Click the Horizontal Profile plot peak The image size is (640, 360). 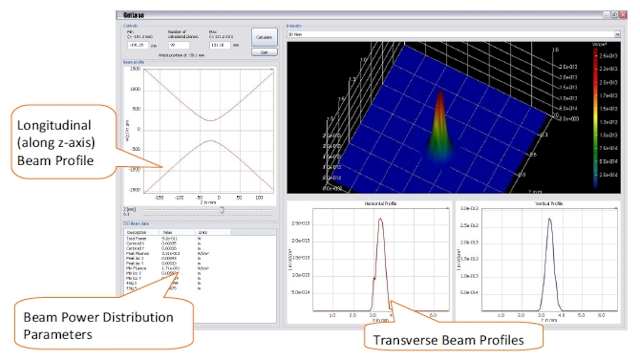pos(380,220)
